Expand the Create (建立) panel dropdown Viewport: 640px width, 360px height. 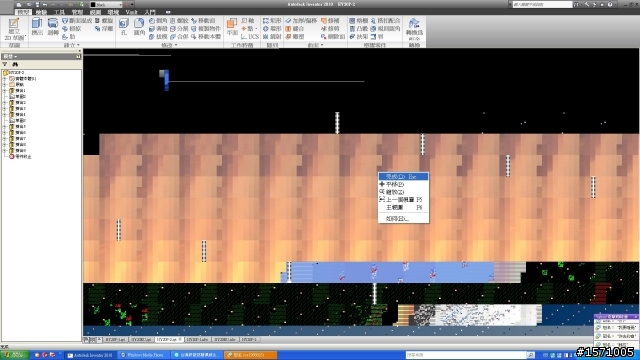[x=78, y=45]
